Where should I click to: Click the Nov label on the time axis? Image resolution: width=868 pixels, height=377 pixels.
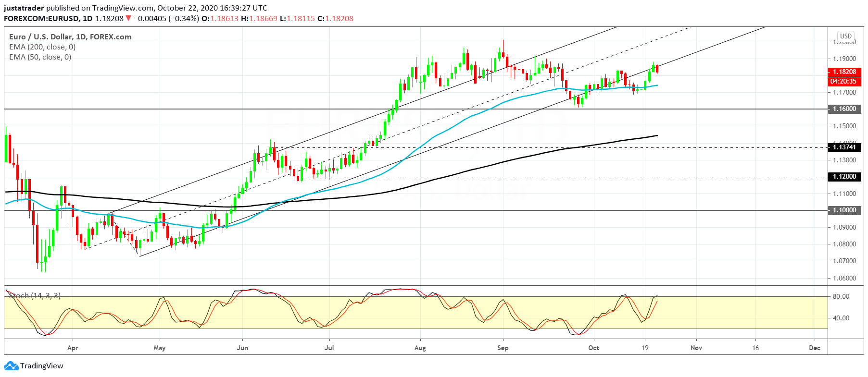point(696,348)
